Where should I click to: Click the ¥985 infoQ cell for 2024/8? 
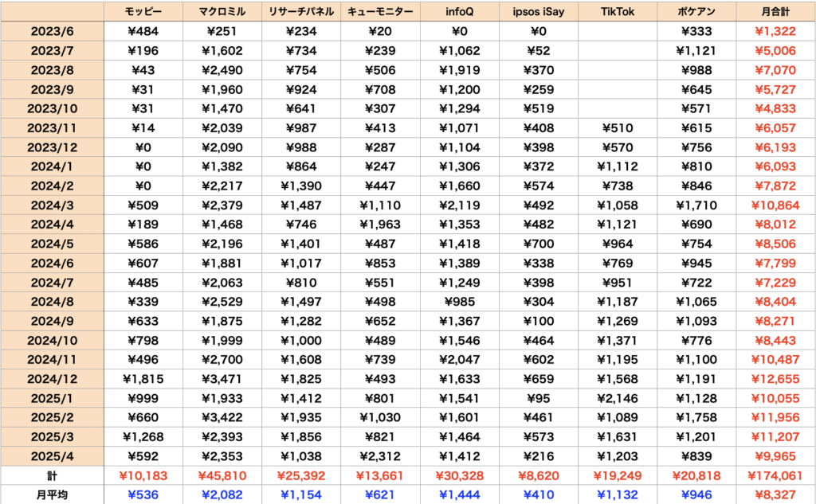[460, 302]
